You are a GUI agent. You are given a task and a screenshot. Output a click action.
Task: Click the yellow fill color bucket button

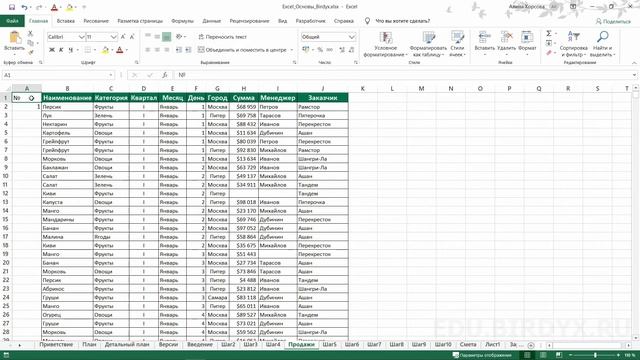point(105,50)
